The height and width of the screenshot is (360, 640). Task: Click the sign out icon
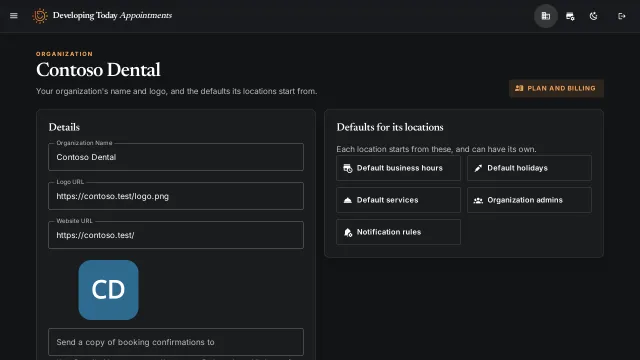click(x=622, y=16)
